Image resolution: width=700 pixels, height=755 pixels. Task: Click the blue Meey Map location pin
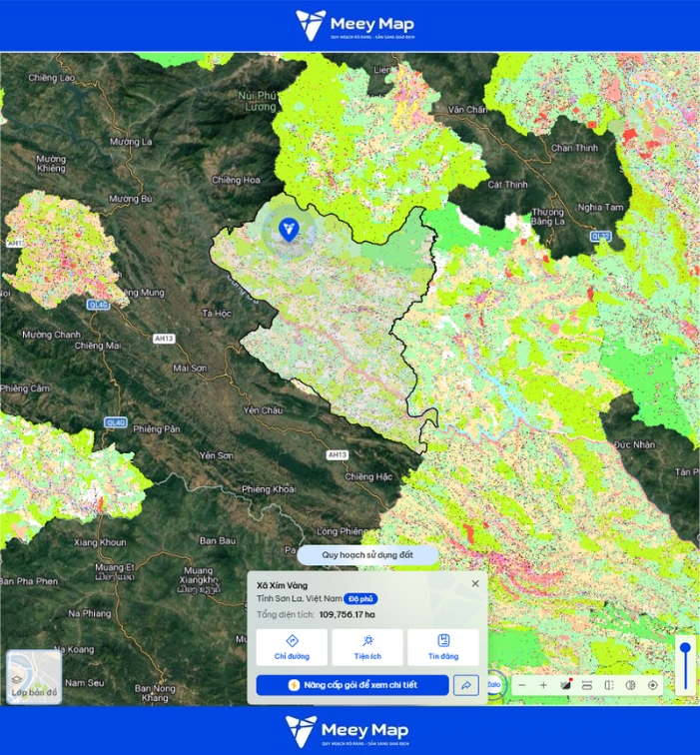click(289, 230)
